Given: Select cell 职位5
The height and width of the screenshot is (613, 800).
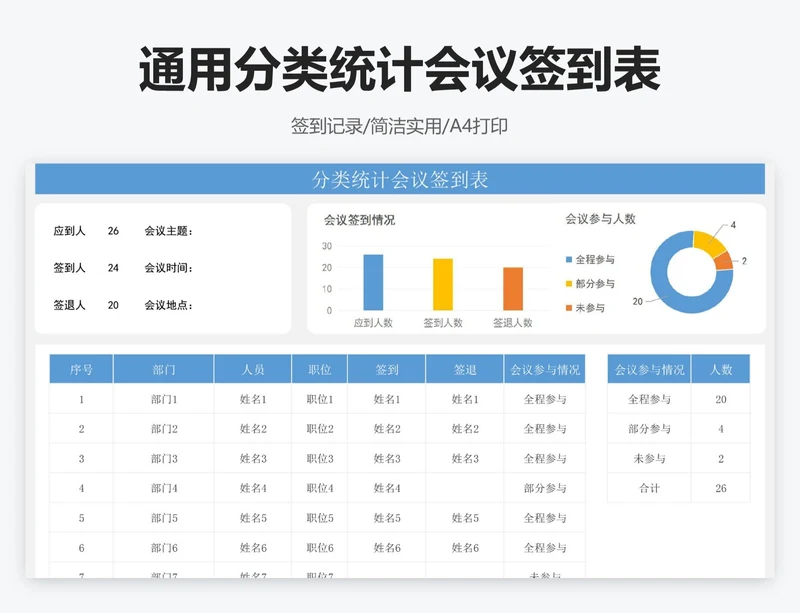Looking at the screenshot, I should [x=320, y=518].
